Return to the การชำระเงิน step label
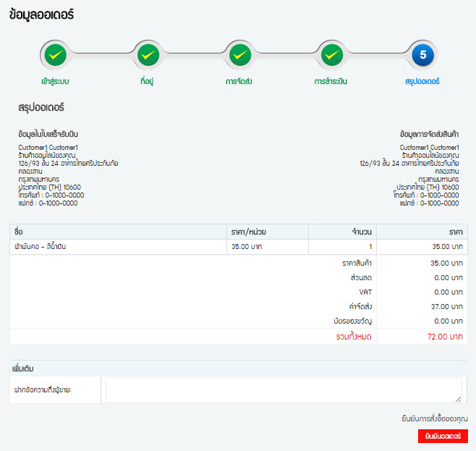This screenshot has width=476, height=451. point(331,81)
